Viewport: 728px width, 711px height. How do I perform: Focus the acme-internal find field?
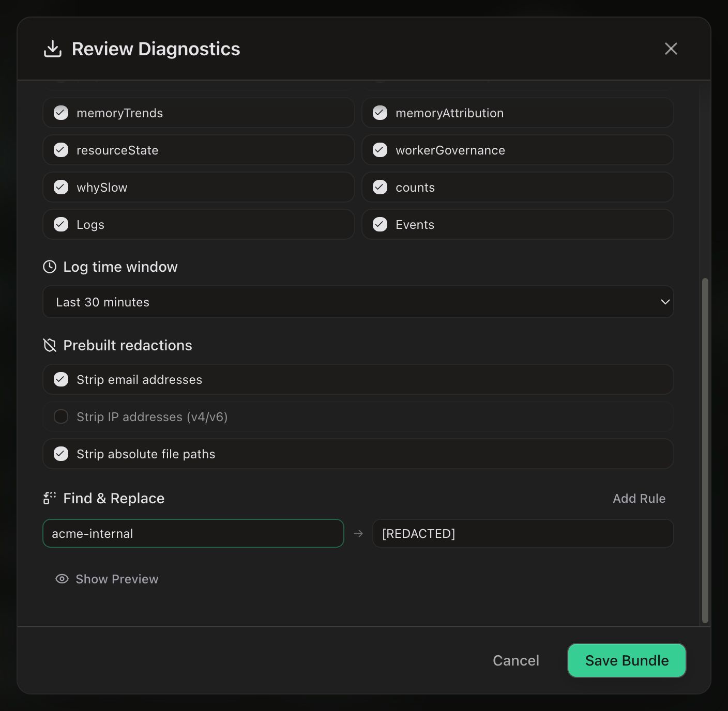pos(193,533)
